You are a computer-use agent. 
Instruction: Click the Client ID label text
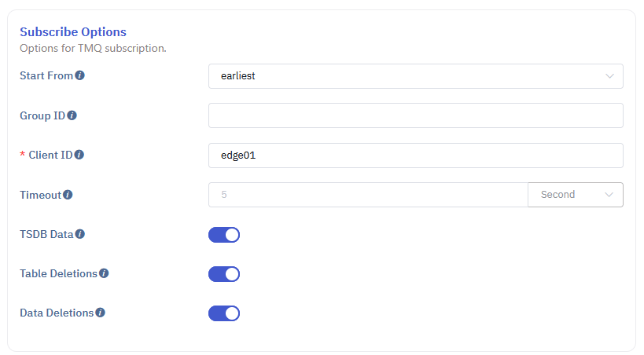click(x=50, y=155)
